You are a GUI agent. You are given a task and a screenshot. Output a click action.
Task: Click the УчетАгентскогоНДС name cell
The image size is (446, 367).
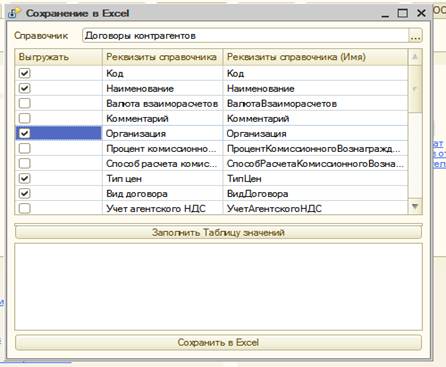(x=315, y=208)
